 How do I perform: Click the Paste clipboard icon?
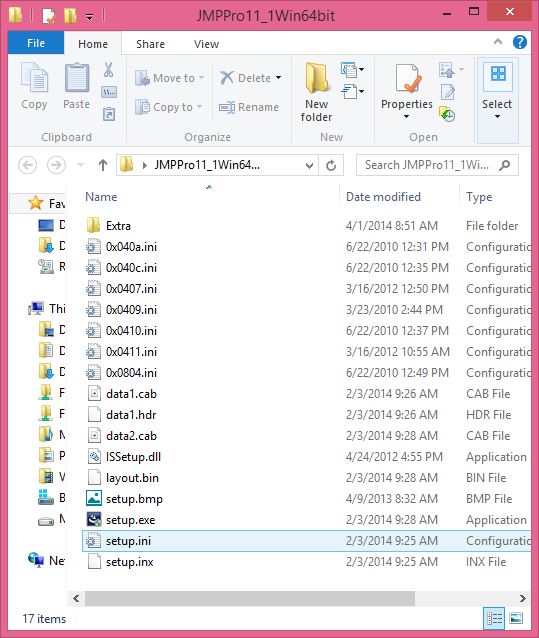tap(76, 77)
